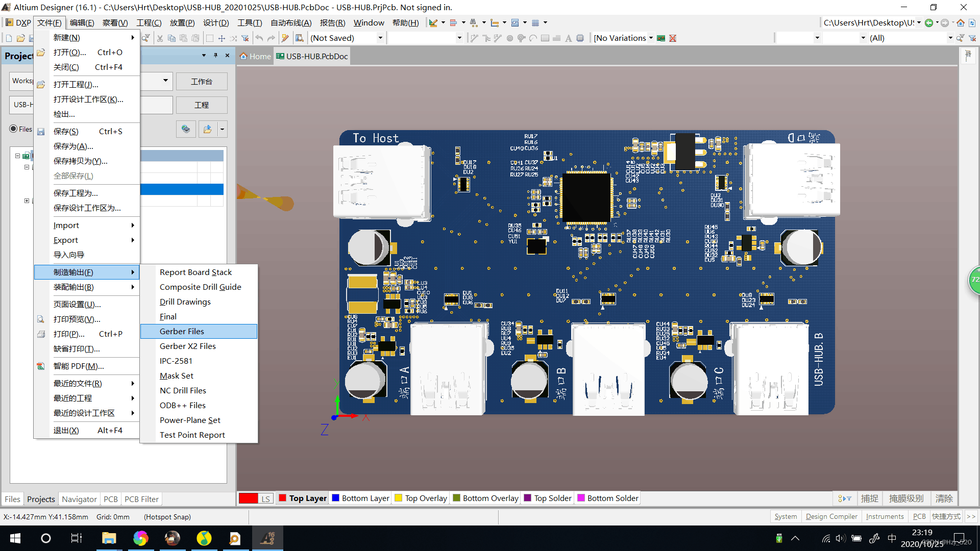Click the red current layer color swatch
Screen dimensions: 980x551
(249, 498)
